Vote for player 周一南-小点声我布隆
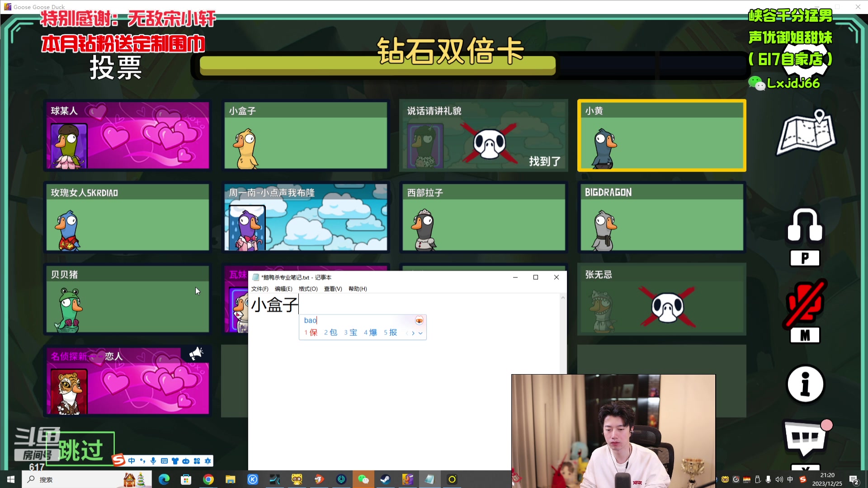The image size is (868, 488). [306, 217]
